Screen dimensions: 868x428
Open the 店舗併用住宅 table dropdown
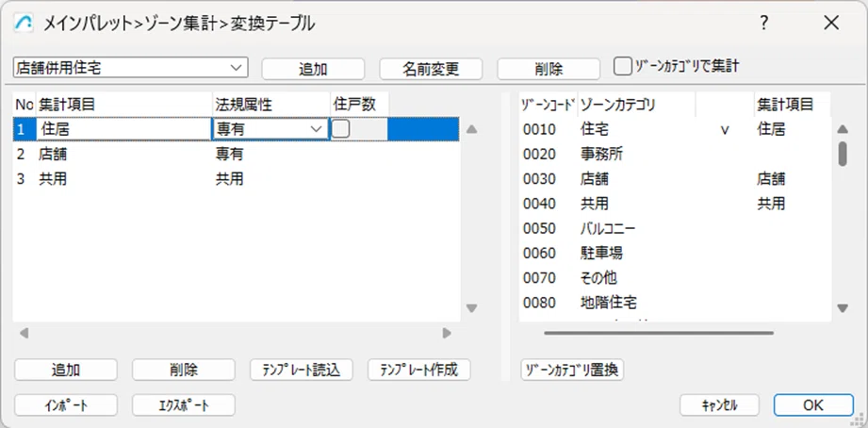(130, 68)
